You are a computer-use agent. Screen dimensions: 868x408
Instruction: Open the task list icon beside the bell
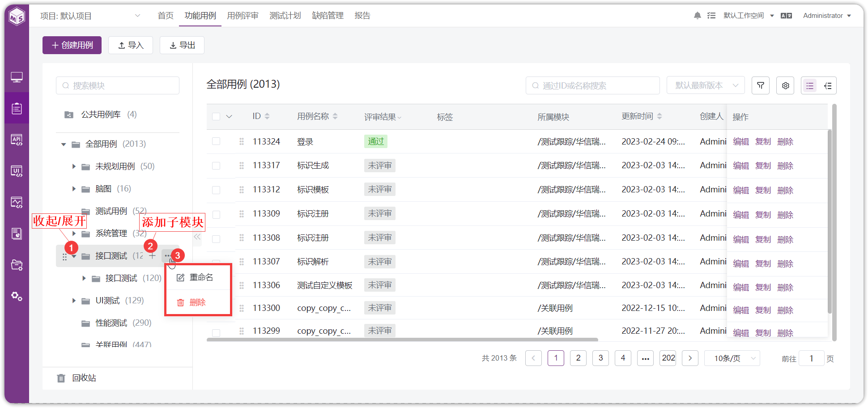711,16
